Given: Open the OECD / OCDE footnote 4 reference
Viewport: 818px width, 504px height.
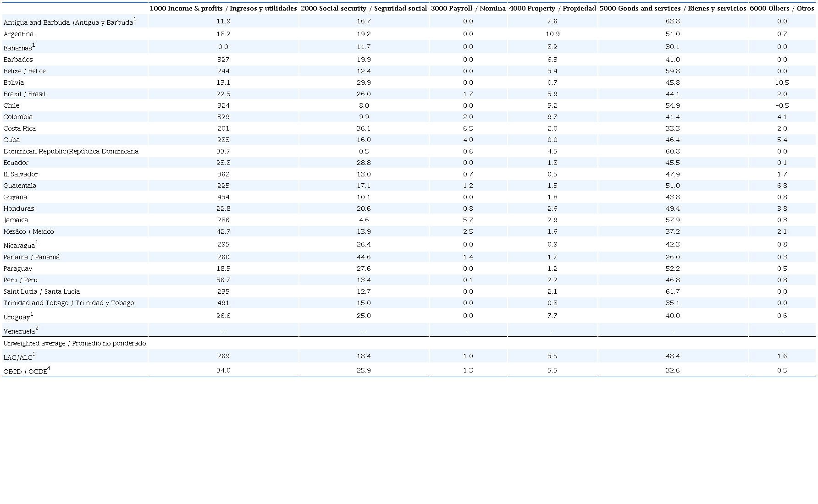Looking at the screenshot, I should 49,368.
